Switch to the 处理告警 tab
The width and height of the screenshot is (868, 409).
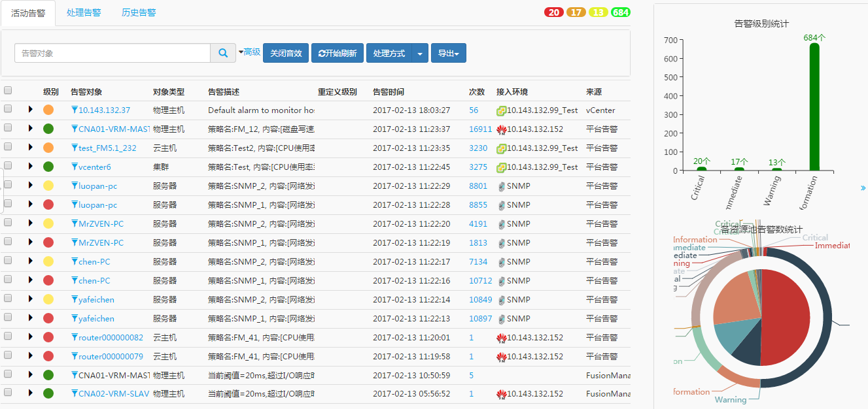coord(84,13)
